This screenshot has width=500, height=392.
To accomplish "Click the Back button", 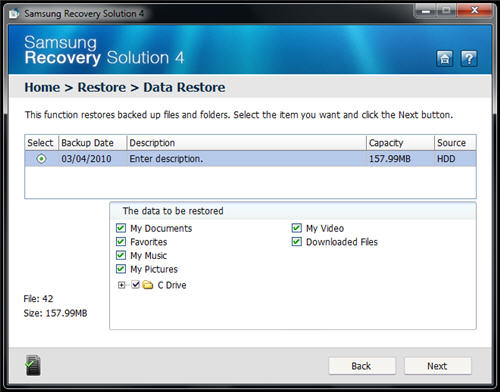I will 362,366.
